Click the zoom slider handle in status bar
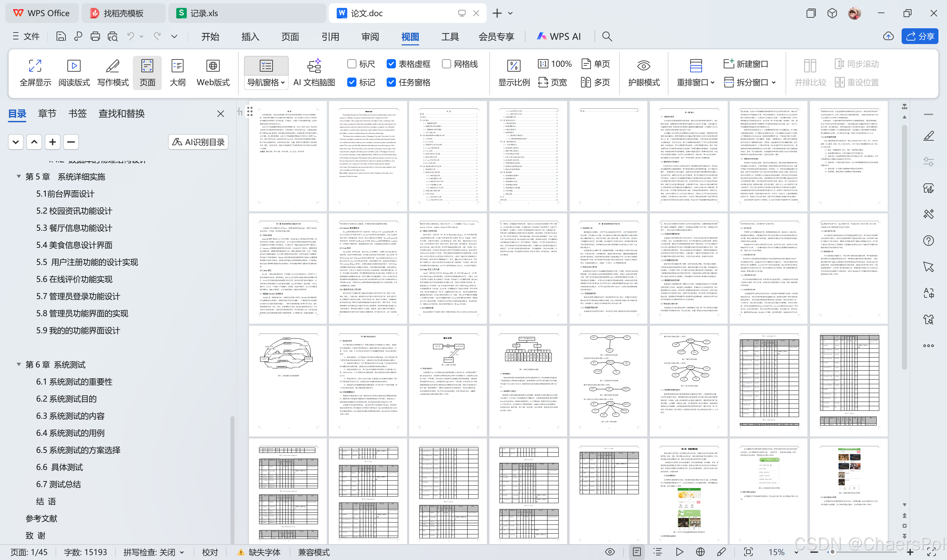This screenshot has height=560, width=947. pos(832,552)
